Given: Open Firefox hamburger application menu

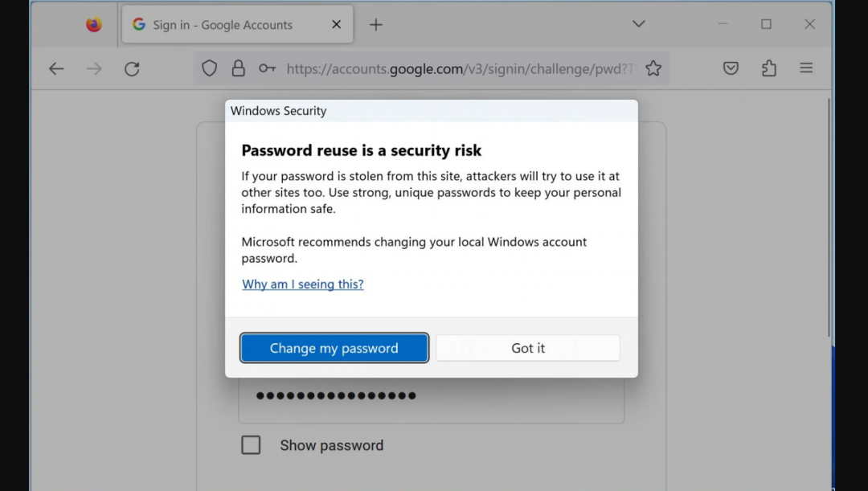Looking at the screenshot, I should (x=806, y=69).
